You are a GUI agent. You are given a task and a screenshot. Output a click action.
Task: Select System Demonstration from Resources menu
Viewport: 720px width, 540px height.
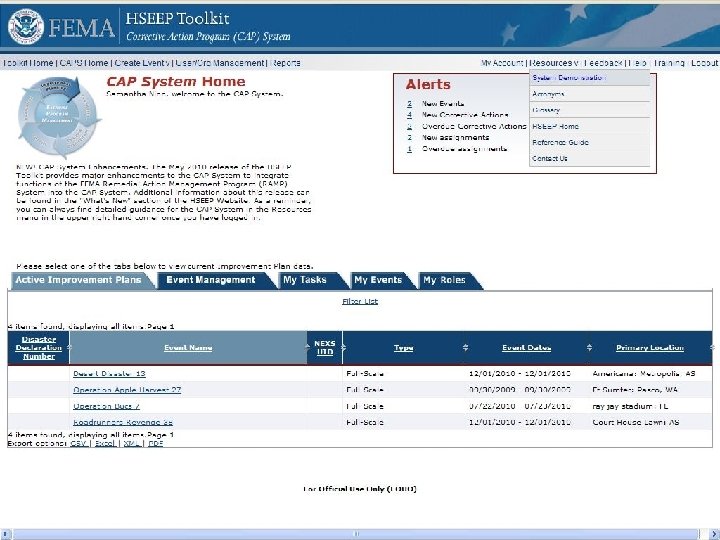click(x=590, y=78)
